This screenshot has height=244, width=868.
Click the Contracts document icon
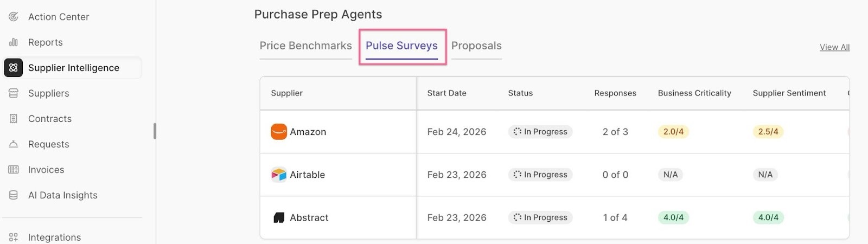[14, 119]
